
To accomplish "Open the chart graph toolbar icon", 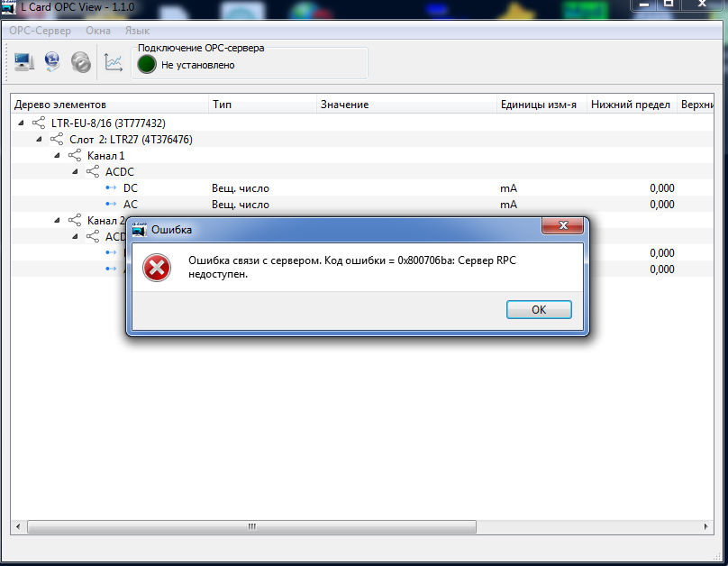I will pos(114,62).
